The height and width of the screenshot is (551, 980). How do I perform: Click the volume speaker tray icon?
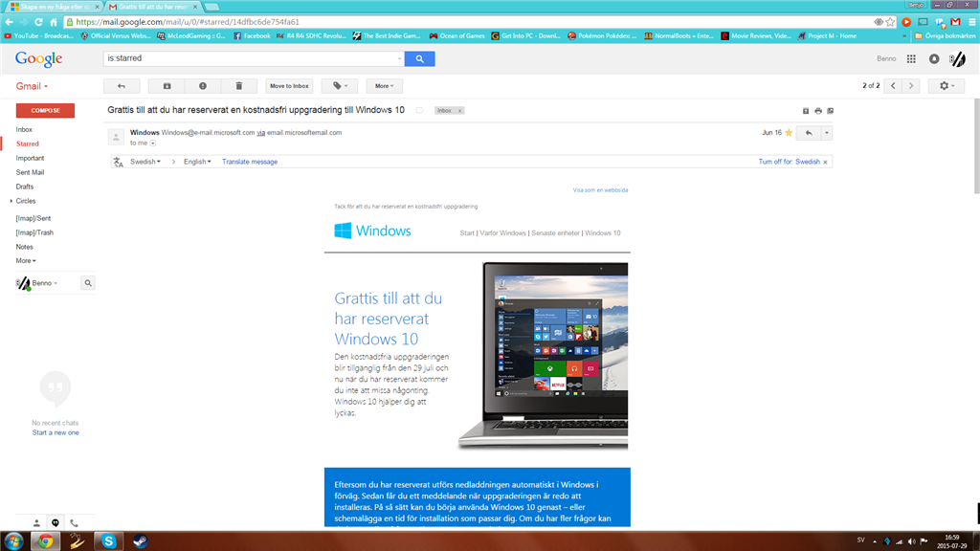point(911,541)
